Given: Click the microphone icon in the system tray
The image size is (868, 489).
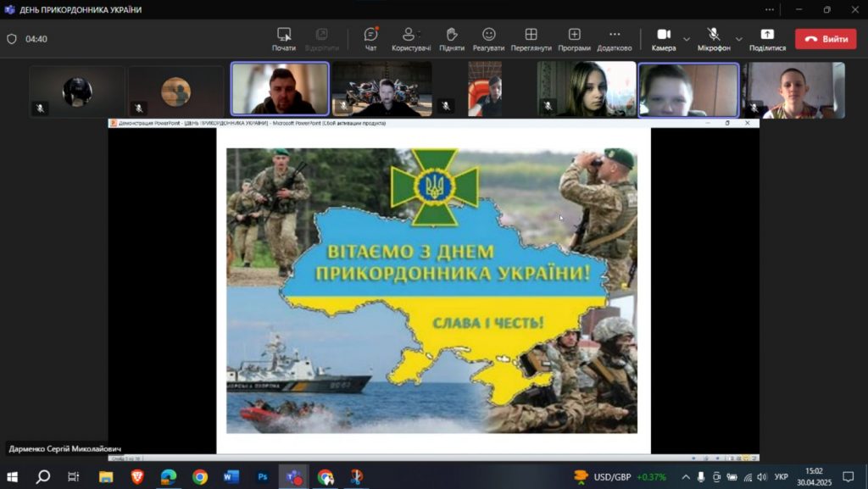Looking at the screenshot, I should 701,477.
